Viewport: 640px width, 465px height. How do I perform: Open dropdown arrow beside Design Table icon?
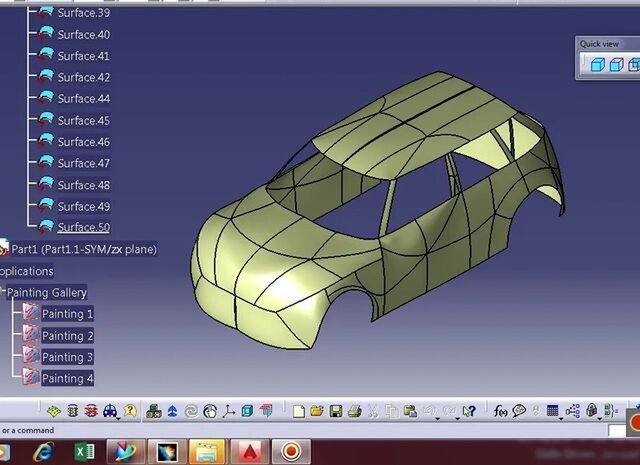(x=561, y=419)
